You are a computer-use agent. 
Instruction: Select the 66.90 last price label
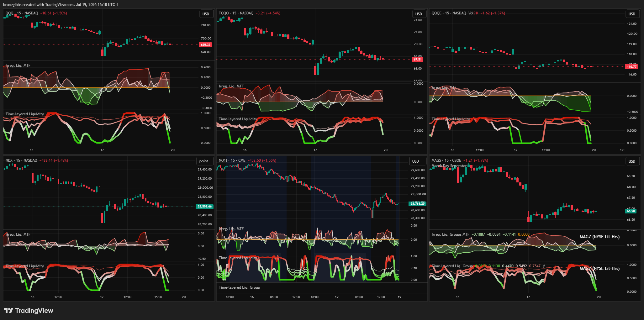click(631, 211)
